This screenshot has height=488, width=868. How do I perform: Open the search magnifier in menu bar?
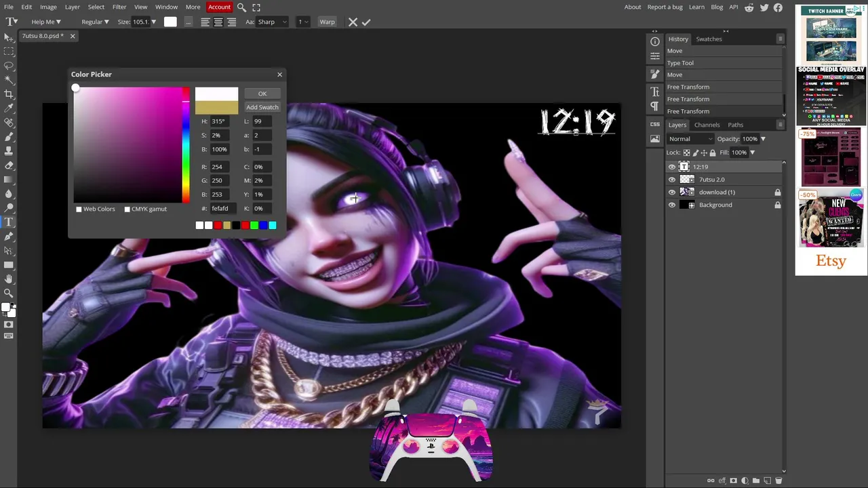coord(241,7)
